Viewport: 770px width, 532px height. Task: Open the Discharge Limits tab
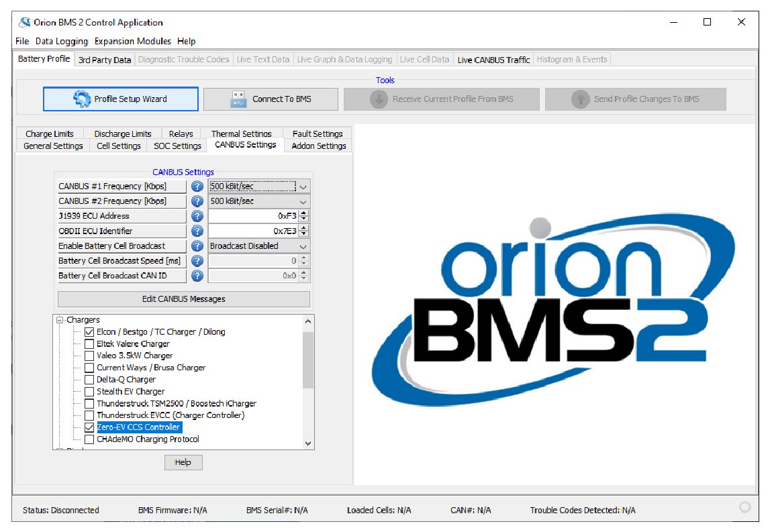point(123,134)
